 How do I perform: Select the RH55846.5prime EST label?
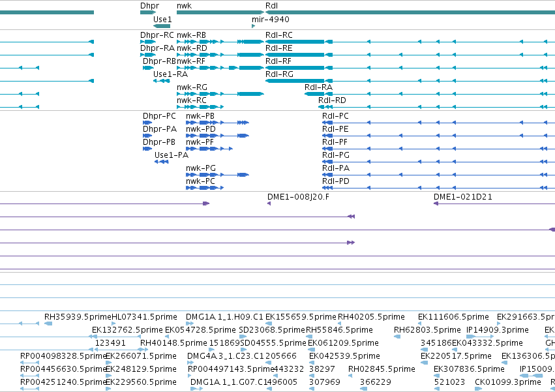click(339, 330)
